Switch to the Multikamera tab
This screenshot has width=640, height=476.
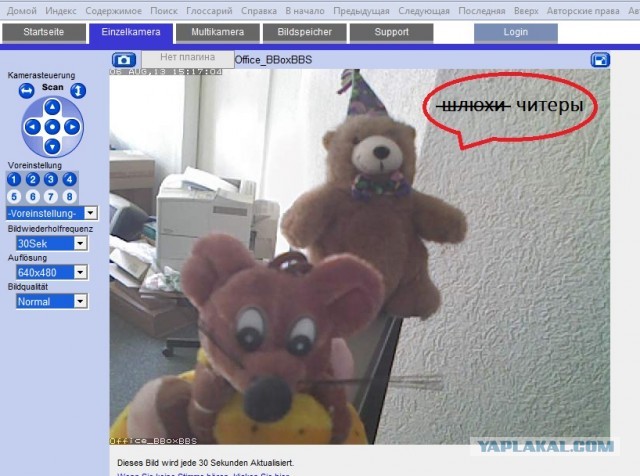tap(218, 32)
